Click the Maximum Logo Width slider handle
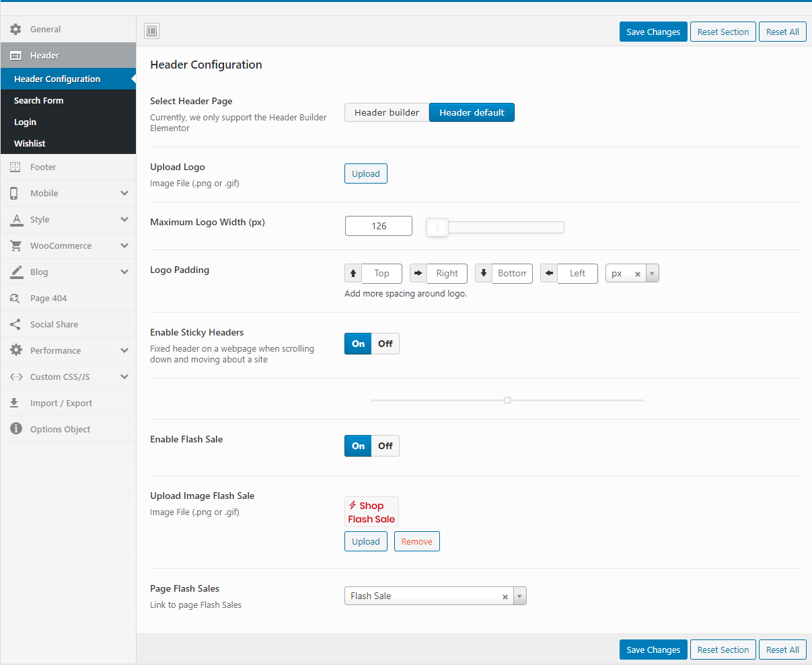 [x=437, y=227]
